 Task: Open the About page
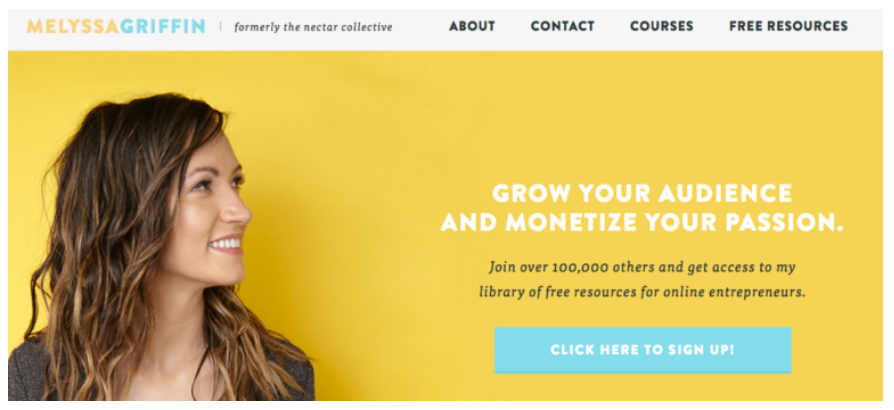pyautogui.click(x=472, y=26)
